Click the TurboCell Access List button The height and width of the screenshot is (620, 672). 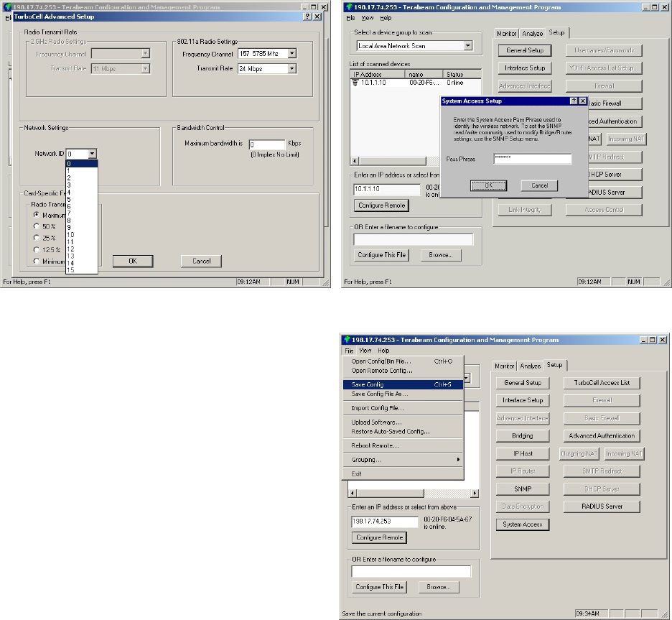tap(602, 383)
